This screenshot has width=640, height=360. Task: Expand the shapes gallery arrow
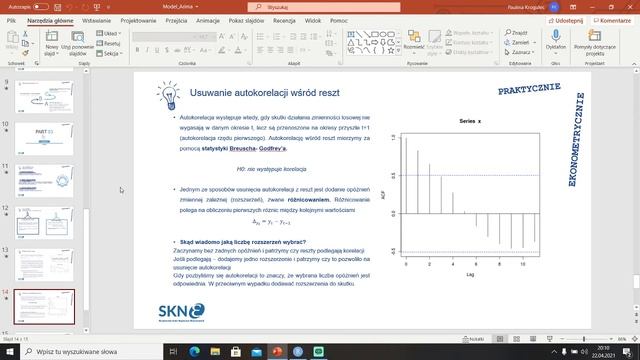point(398,51)
